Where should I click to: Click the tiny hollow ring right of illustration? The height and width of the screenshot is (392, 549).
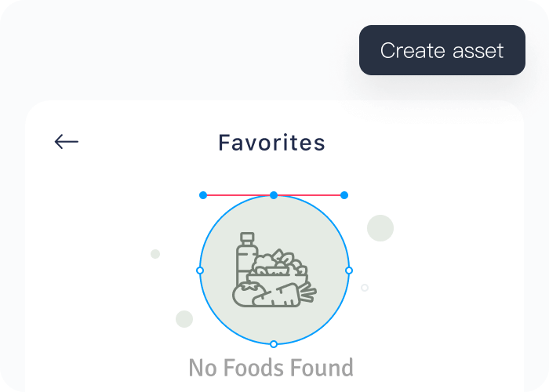pyautogui.click(x=365, y=288)
